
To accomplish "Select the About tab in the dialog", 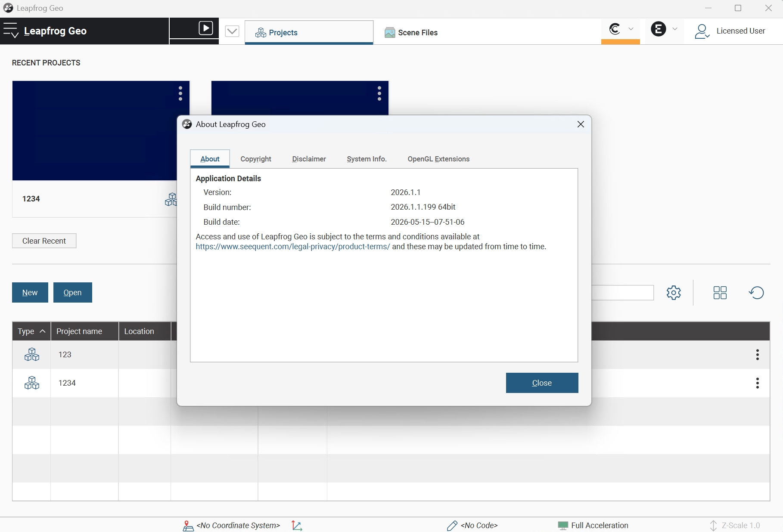I will pos(210,159).
